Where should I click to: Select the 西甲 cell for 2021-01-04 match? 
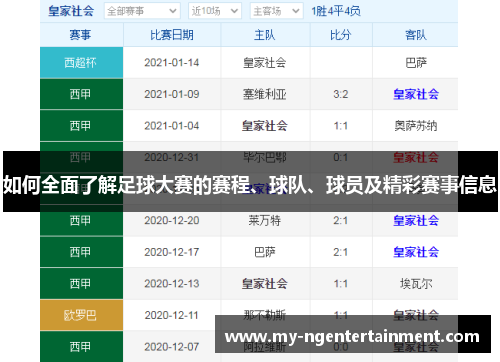pyautogui.click(x=81, y=126)
